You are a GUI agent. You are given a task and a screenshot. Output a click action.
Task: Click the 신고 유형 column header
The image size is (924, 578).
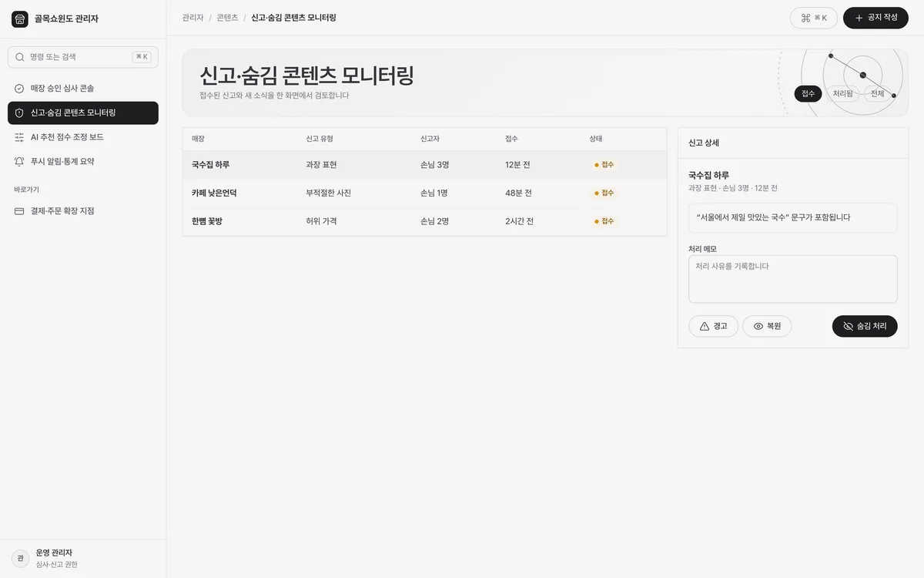(x=320, y=139)
